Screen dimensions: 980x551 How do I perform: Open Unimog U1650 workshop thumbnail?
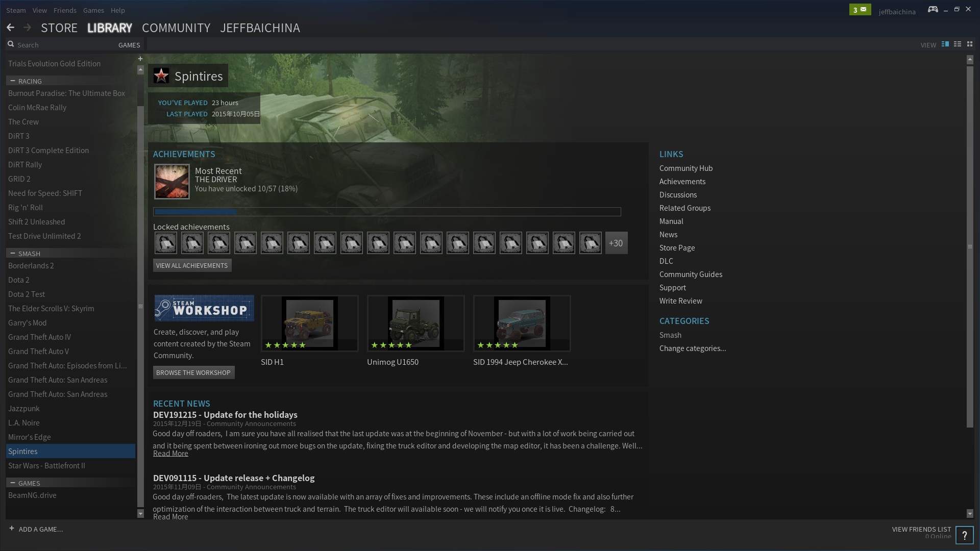pyautogui.click(x=415, y=323)
